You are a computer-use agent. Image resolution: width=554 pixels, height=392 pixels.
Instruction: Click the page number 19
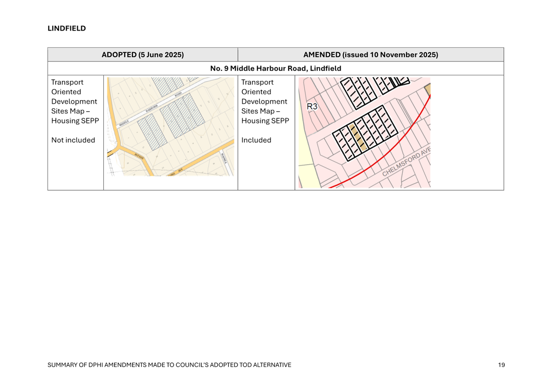coord(501,365)
